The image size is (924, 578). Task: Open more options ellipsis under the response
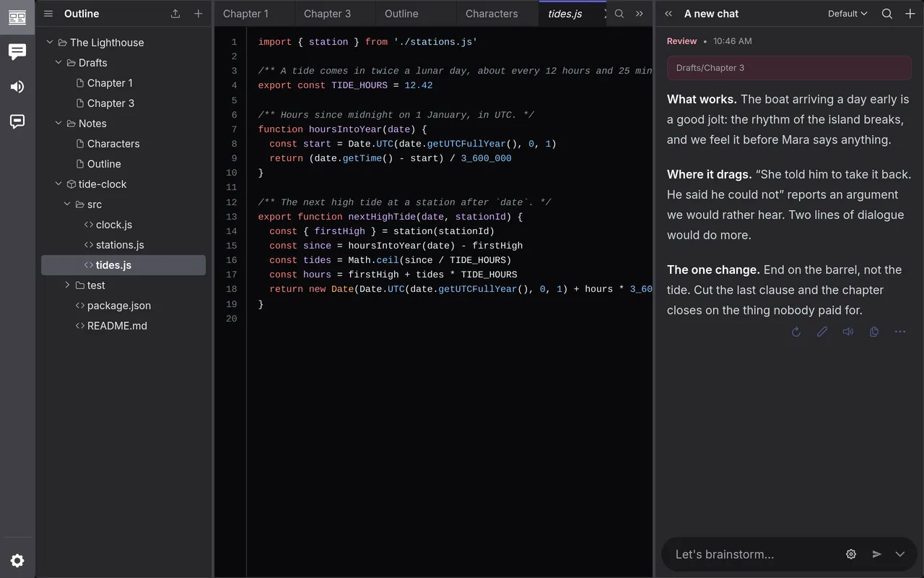pos(900,332)
